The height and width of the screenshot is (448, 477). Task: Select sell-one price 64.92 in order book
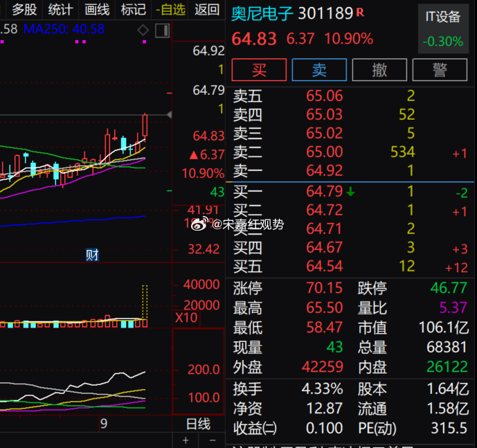[324, 170]
